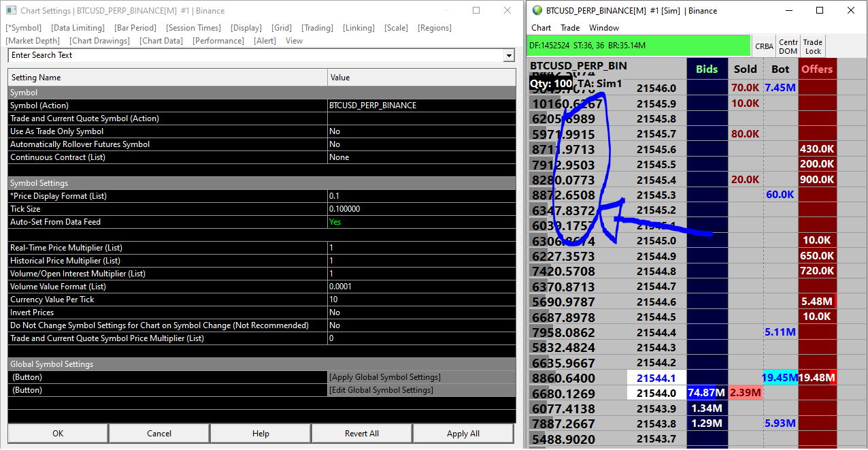Click the Cancel button
Viewport: 868px width, 450px height.
coord(159,434)
